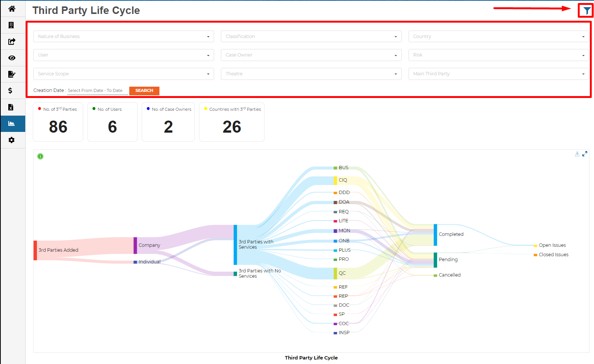This screenshot has width=594, height=364.
Task: Select the active chart analytics sidebar tab
Action: click(x=12, y=124)
